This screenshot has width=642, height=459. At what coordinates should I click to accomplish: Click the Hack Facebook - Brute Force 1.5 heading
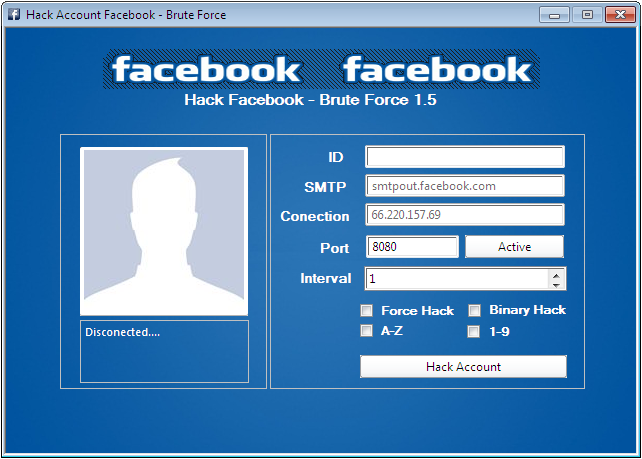pyautogui.click(x=310, y=100)
